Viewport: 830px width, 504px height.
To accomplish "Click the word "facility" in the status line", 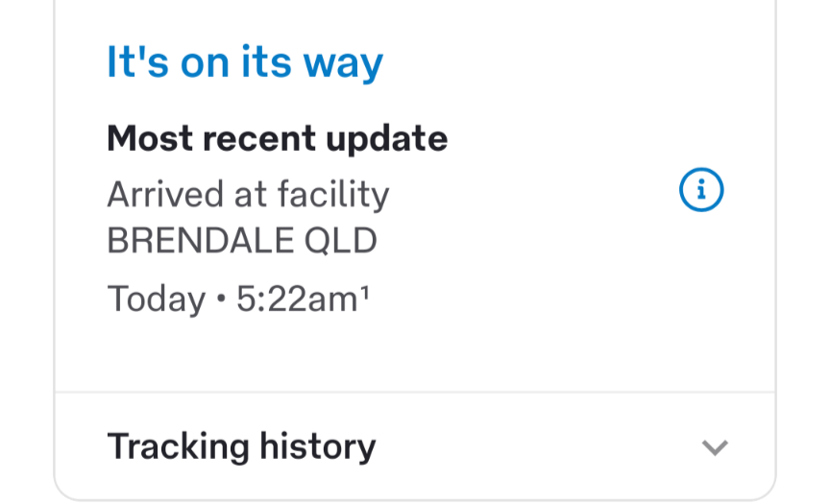I will coord(333,195).
